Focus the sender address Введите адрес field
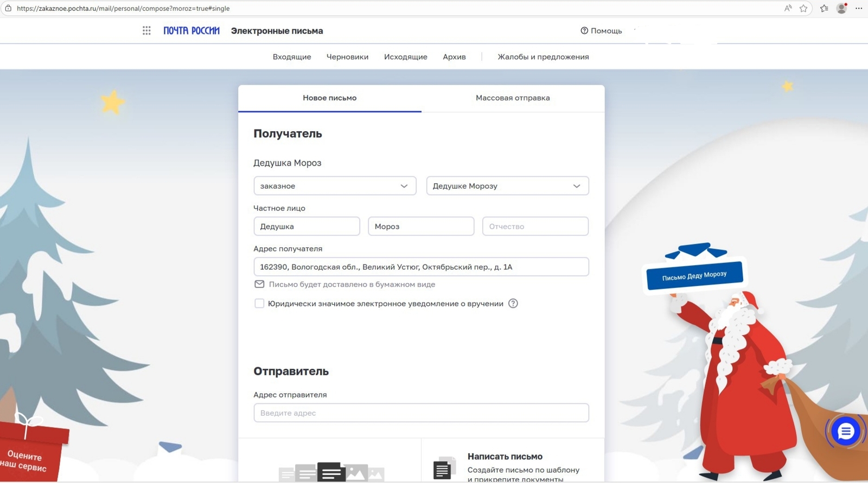The image size is (868, 483). click(421, 413)
